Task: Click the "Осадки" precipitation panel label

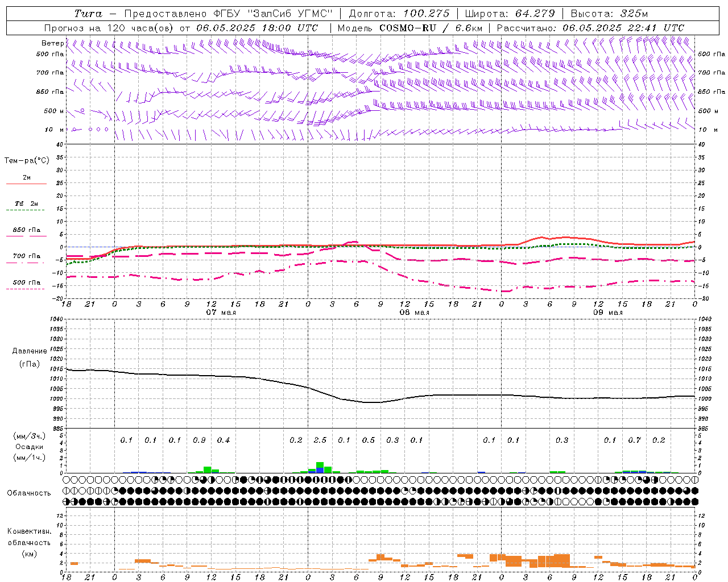Action: coord(30,447)
